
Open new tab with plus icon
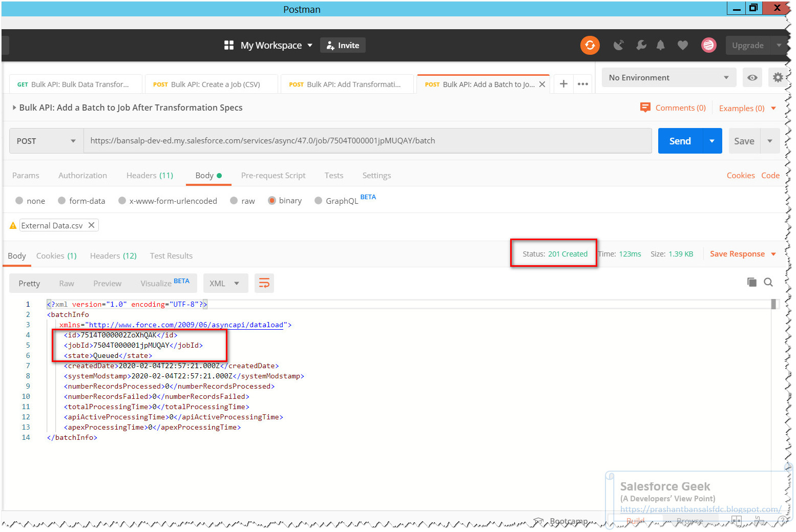(563, 84)
